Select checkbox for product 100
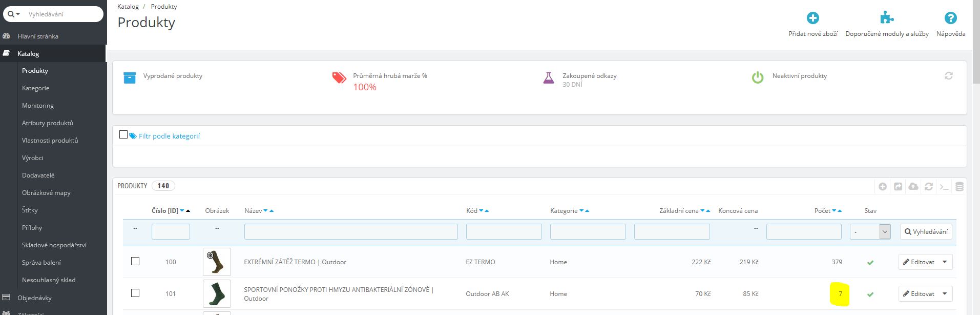This screenshot has height=315, width=980. [135, 262]
